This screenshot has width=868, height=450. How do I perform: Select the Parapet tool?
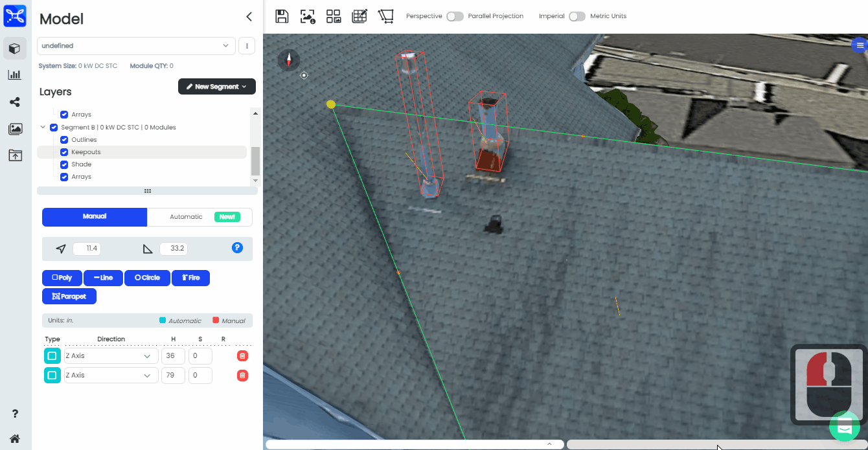69,297
